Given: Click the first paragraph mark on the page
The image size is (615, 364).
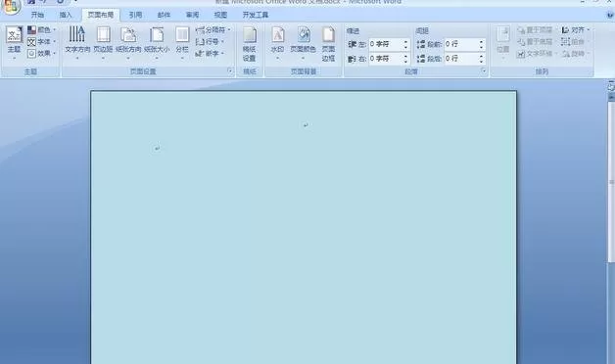Looking at the screenshot, I should coord(306,125).
